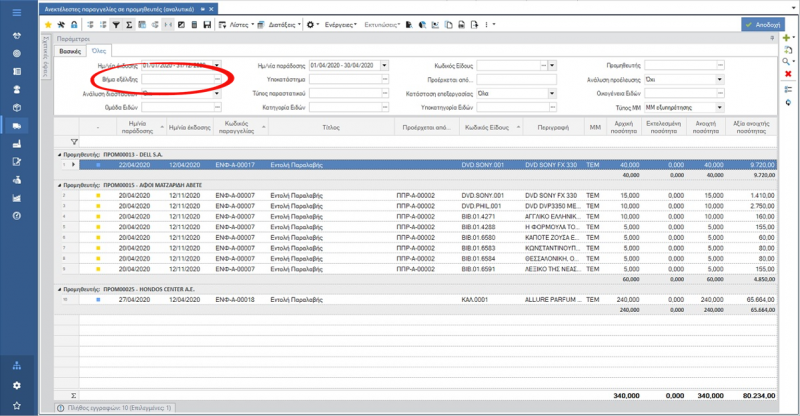Viewport: 800px width, 416px height.
Task: Click the chart statistics icon in sidebar
Action: (17, 198)
